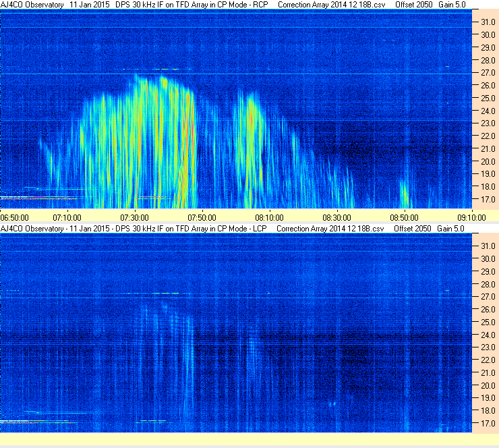This screenshot has width=499, height=448.
Task: Click the 07:10:00 time axis label
Action: pyautogui.click(x=67, y=217)
